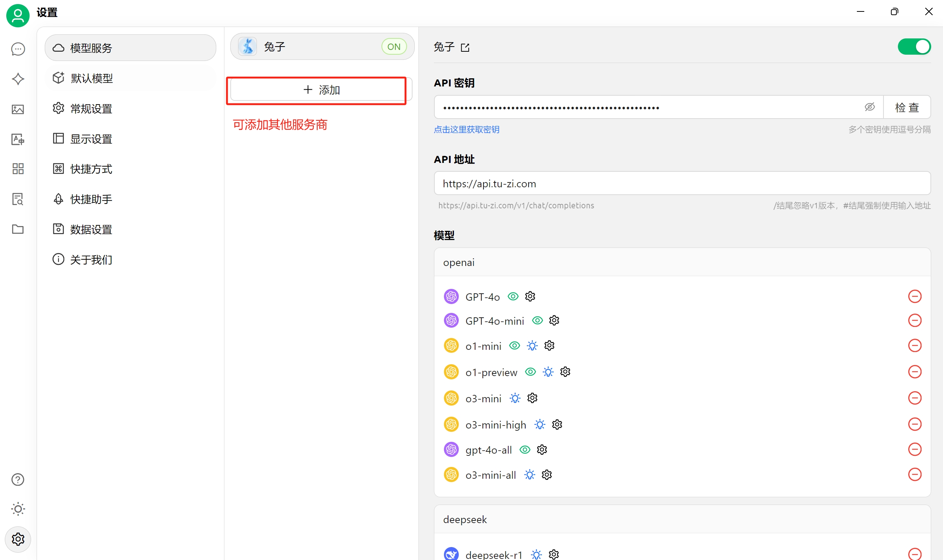Screen dimensions: 943x560
Task: Go to 数据设置 settings section
Action: pyautogui.click(x=91, y=229)
